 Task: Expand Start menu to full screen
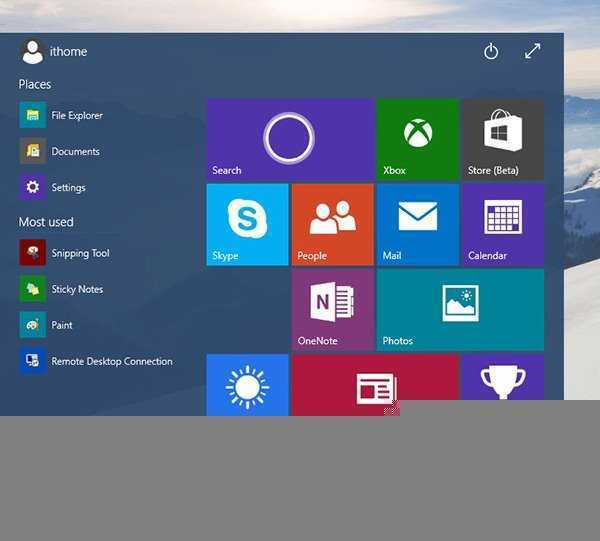coord(532,51)
